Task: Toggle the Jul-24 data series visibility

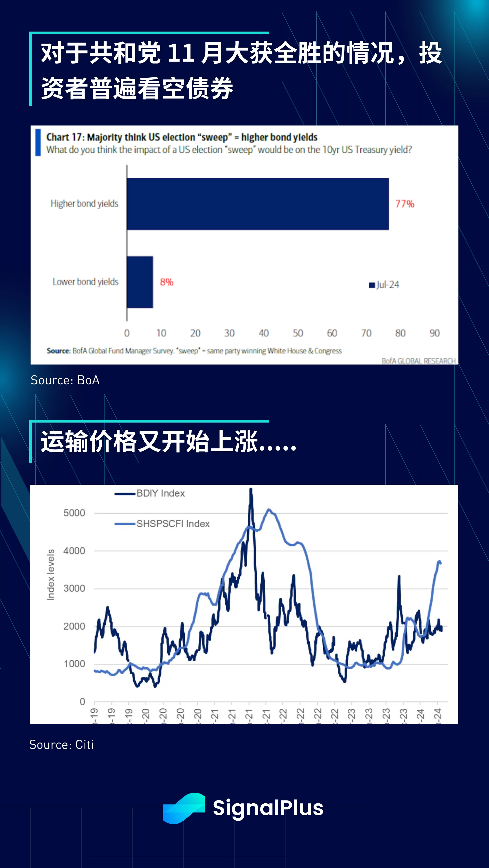Action: [382, 285]
